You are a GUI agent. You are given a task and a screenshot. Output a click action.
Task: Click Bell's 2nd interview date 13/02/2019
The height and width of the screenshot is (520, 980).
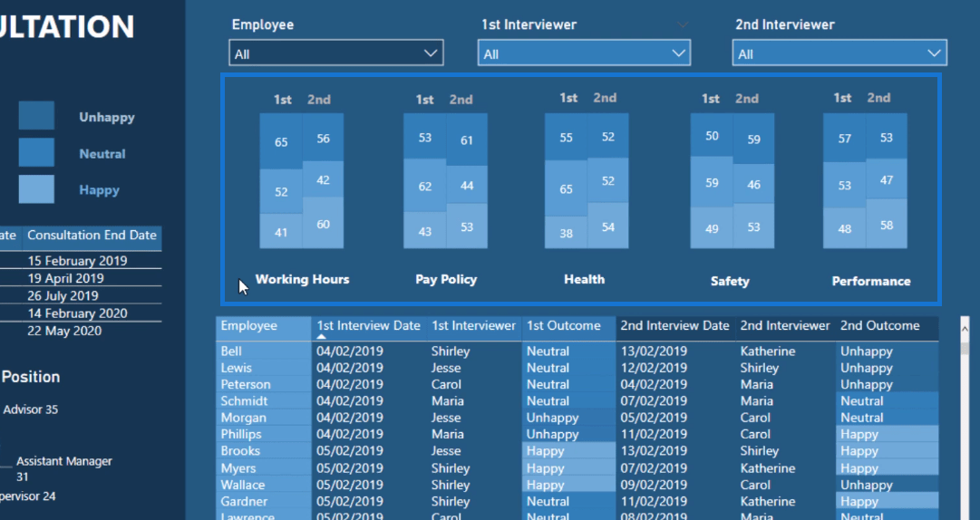(654, 351)
